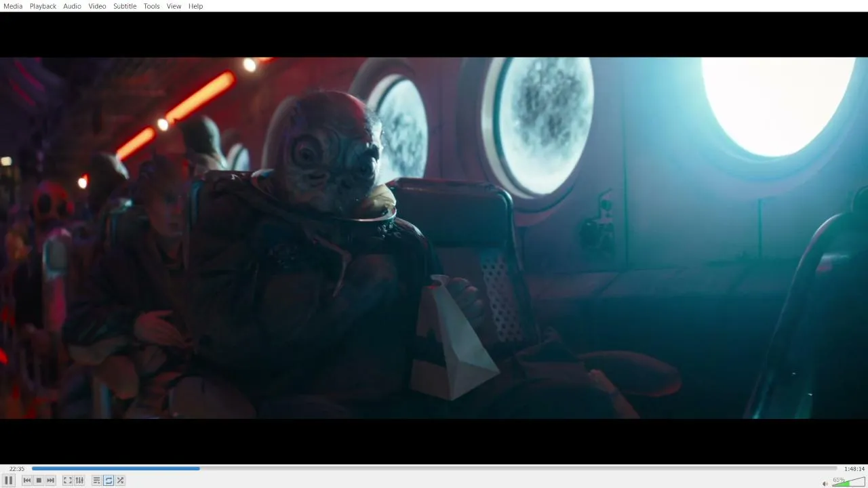Open the Audio menu
868x488 pixels.
[73, 6]
